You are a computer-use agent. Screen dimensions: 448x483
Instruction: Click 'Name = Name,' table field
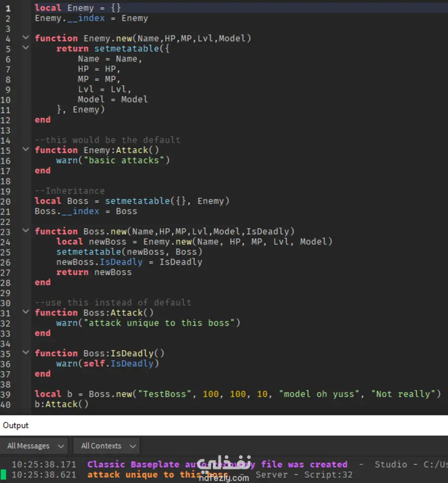click(x=110, y=59)
